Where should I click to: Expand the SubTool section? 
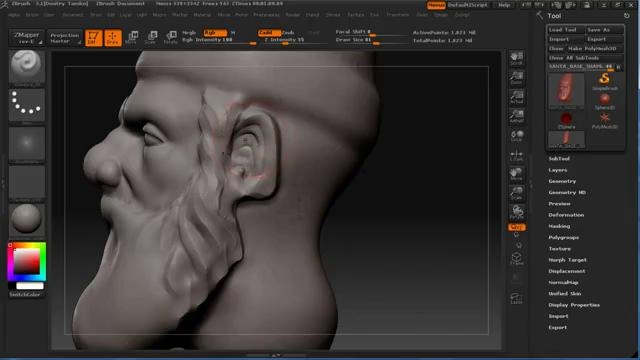tap(559, 159)
